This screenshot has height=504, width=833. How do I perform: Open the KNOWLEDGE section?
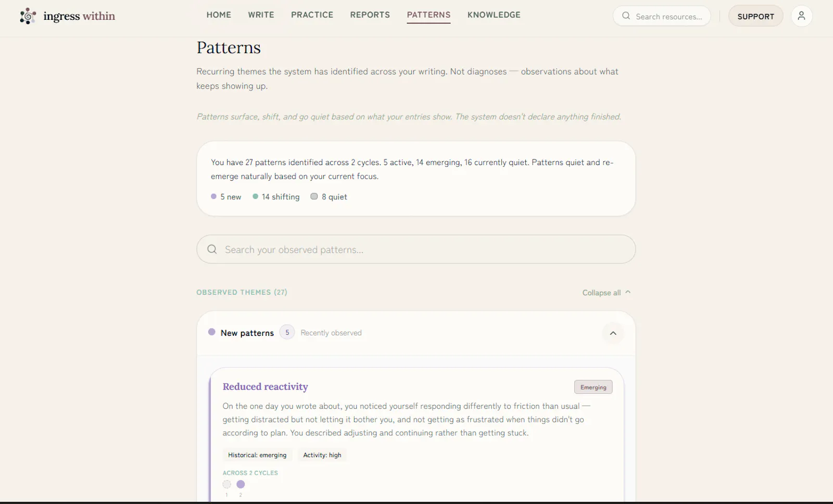point(494,15)
